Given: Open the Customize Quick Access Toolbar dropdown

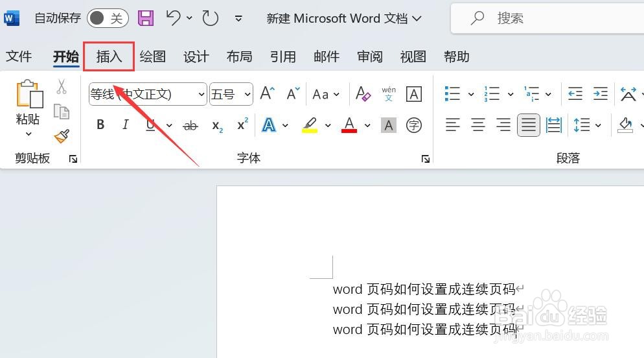Looking at the screenshot, I should (238, 19).
